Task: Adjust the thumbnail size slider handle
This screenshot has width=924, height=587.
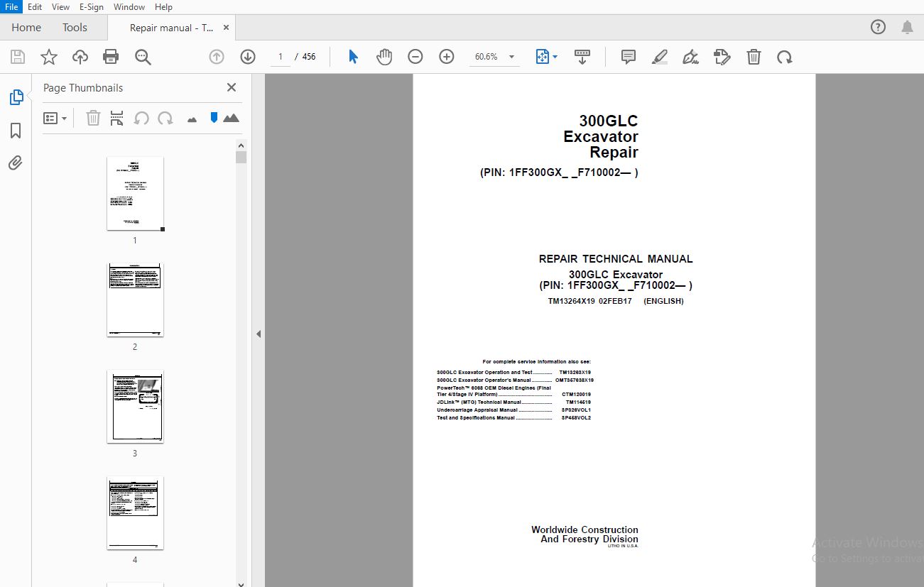Action: (214, 118)
